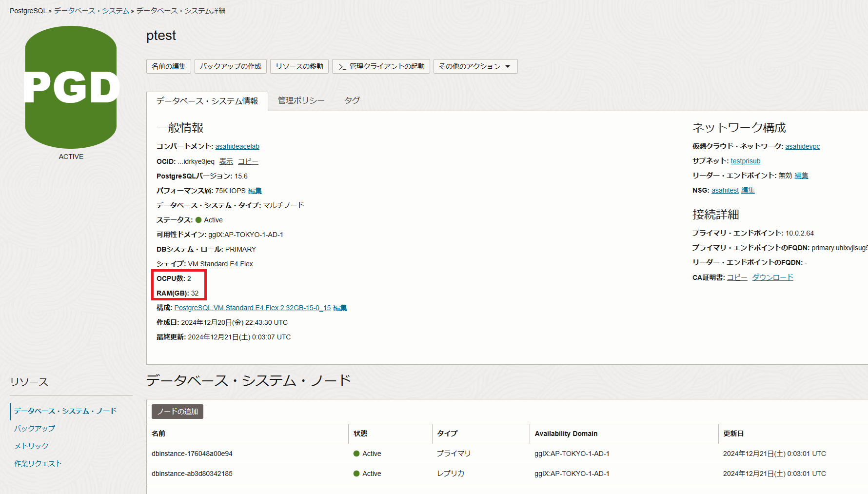The width and height of the screenshot is (868, 494).
Task: Edit the 構成 configuration
Action: click(340, 308)
